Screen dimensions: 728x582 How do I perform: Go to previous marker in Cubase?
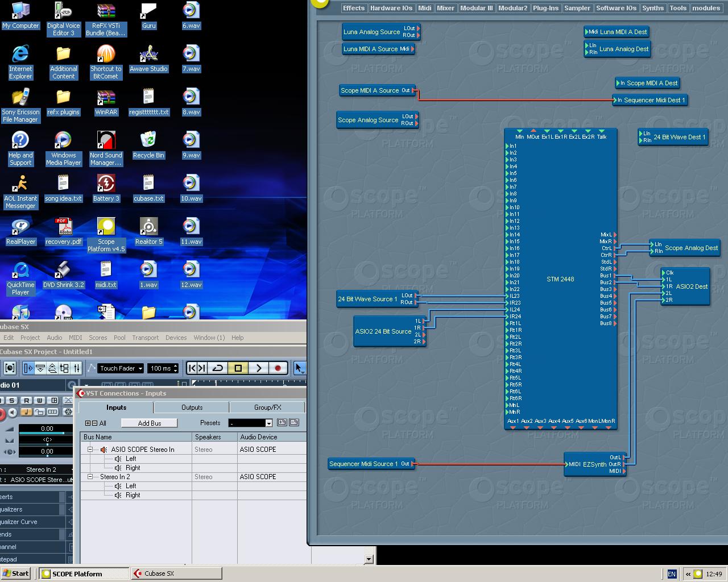[192, 368]
